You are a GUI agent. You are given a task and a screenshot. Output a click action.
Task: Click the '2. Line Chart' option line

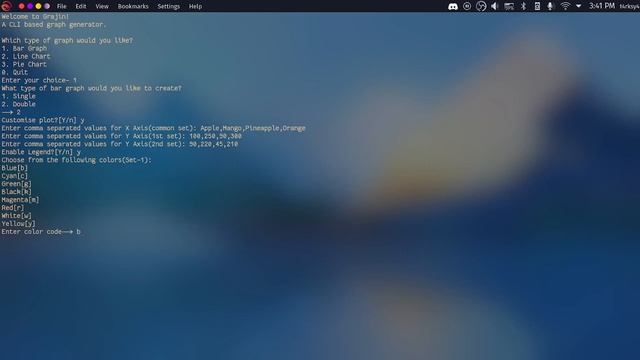click(26, 56)
